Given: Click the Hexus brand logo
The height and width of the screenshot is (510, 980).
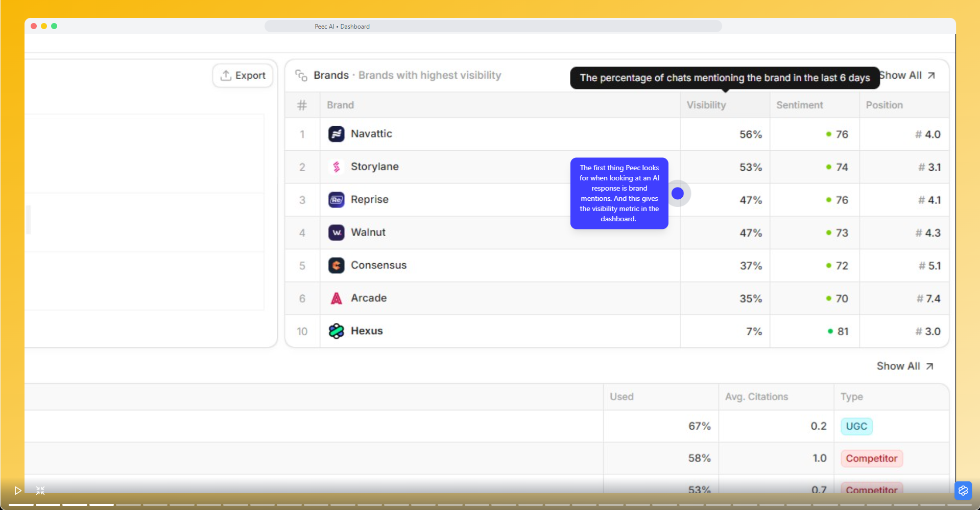Looking at the screenshot, I should 336,331.
